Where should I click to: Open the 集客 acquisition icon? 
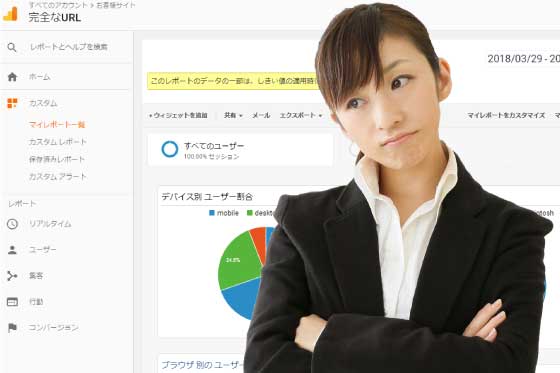(12, 276)
